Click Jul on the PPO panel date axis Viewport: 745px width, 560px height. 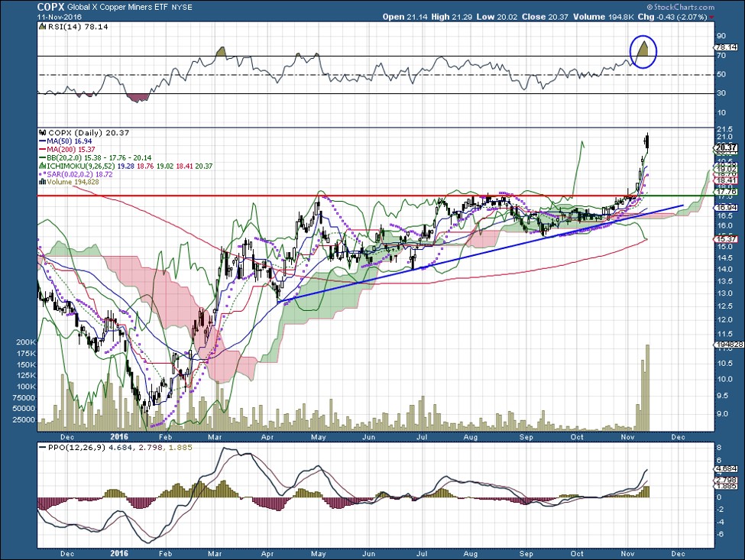[422, 554]
